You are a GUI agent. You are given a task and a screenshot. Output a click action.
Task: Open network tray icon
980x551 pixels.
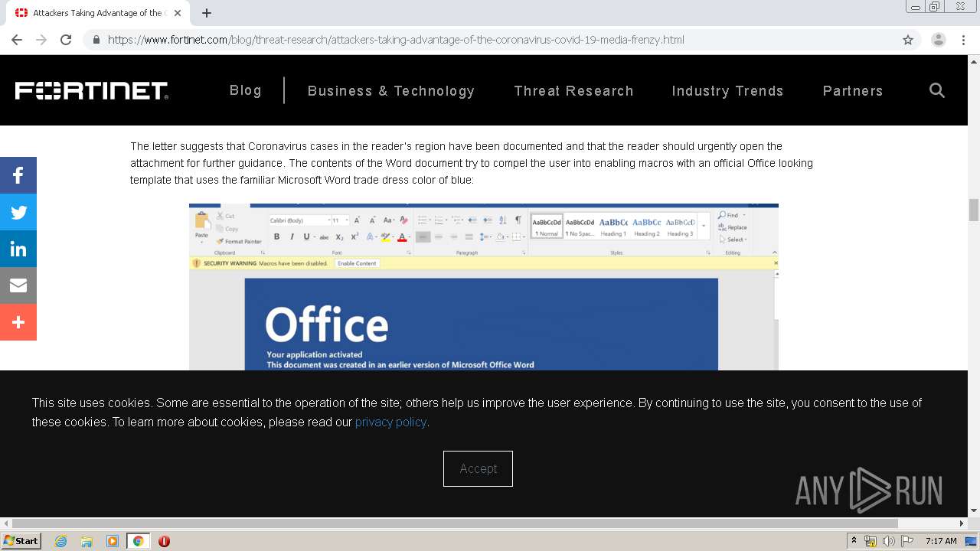(871, 541)
